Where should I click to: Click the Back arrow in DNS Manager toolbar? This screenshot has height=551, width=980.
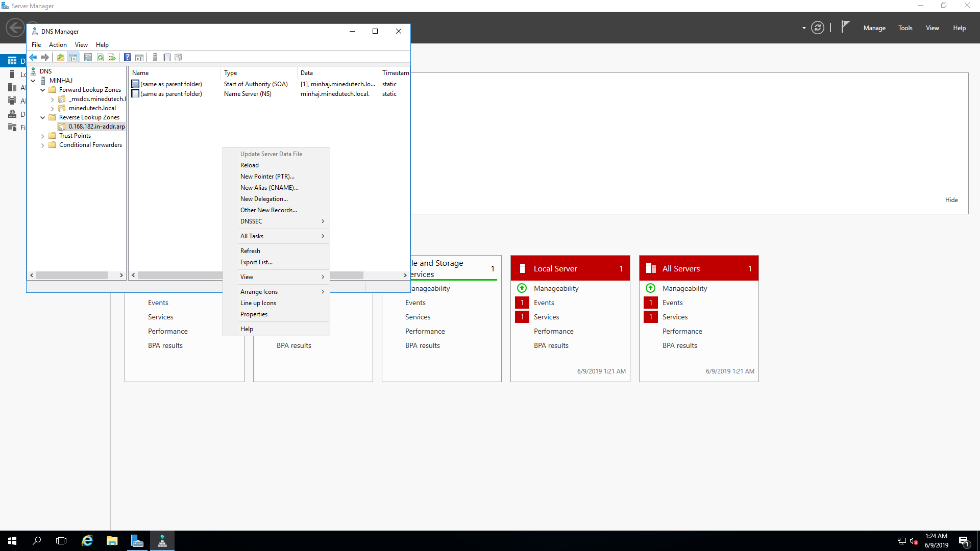tap(33, 57)
